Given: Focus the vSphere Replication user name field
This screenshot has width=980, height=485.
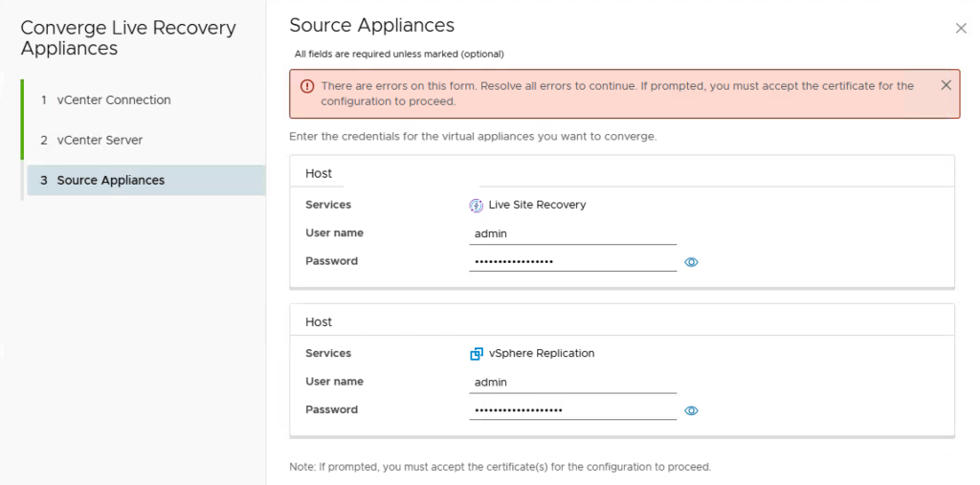Looking at the screenshot, I should pyautogui.click(x=572, y=382).
